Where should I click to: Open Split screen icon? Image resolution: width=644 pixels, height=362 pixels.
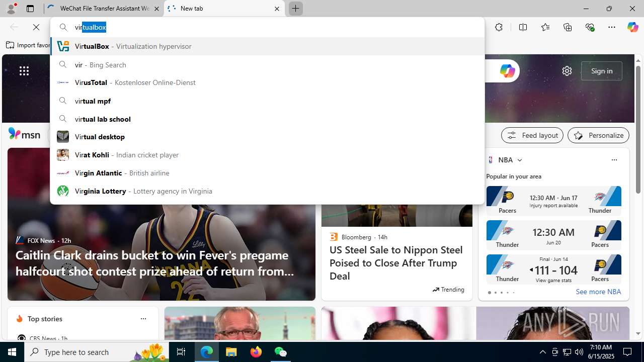[x=523, y=27]
